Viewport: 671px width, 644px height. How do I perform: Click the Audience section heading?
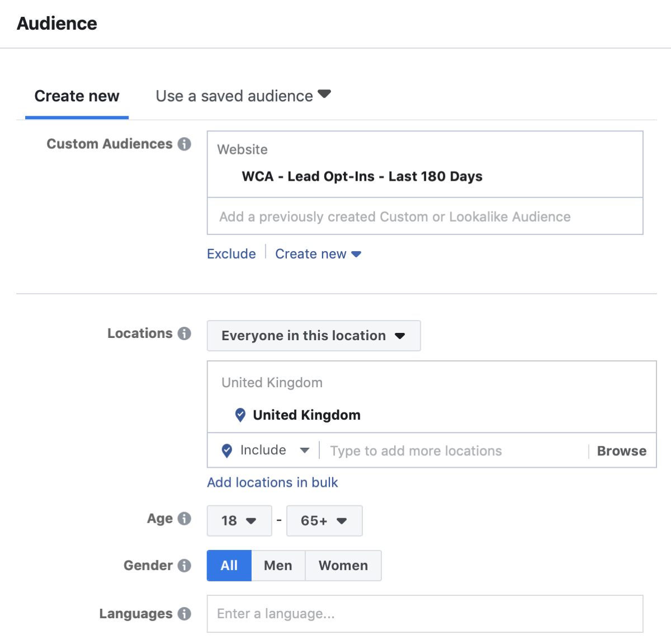click(57, 23)
